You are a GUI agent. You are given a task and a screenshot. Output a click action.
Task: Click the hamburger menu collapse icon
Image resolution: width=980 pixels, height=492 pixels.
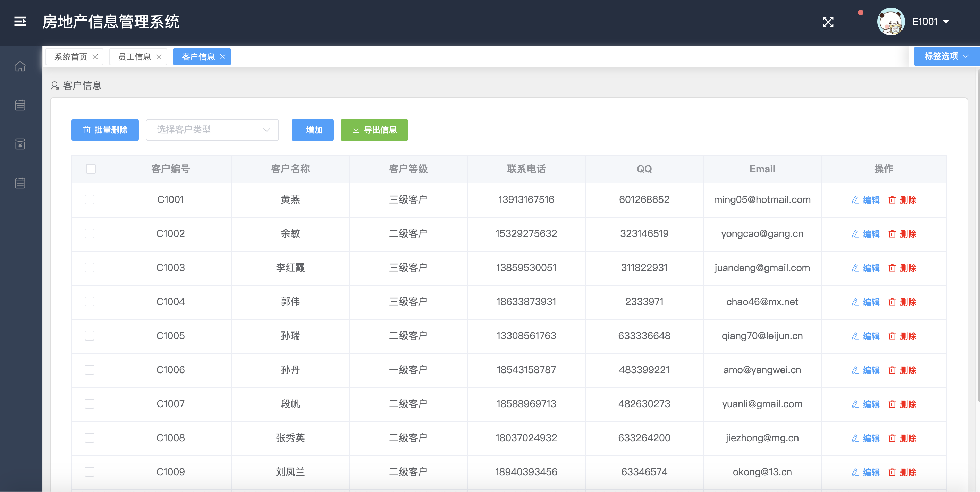pos(20,22)
